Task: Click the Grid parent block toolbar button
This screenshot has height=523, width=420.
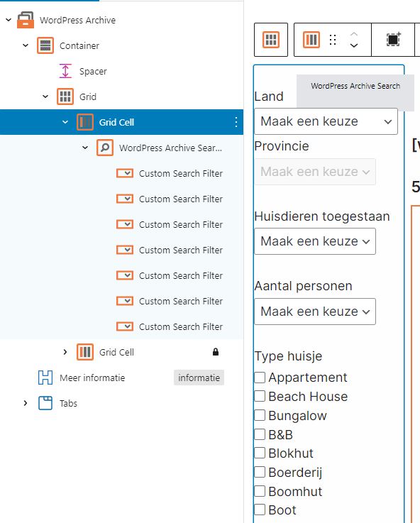Action: click(271, 40)
